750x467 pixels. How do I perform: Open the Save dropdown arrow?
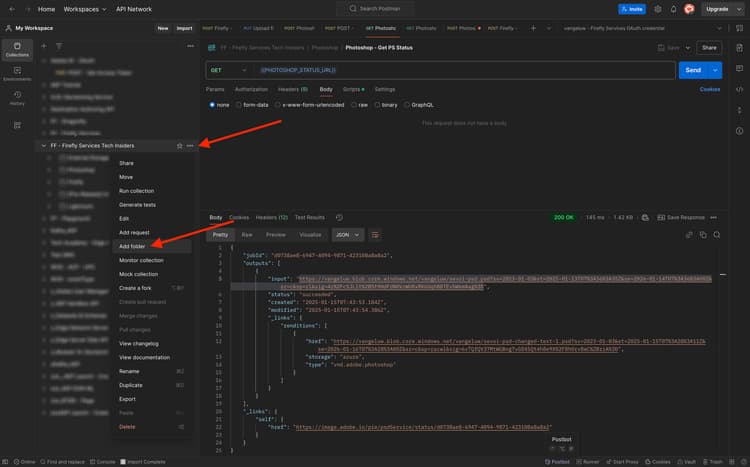(687, 48)
